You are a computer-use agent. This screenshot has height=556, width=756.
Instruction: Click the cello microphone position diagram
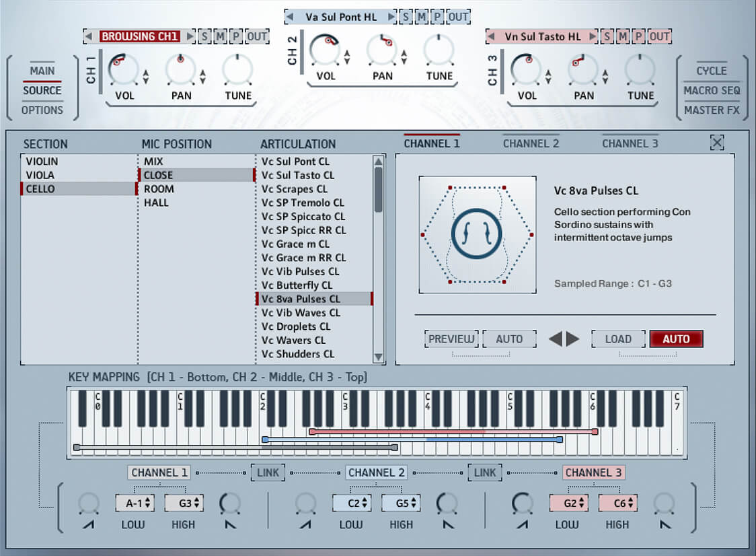[477, 235]
